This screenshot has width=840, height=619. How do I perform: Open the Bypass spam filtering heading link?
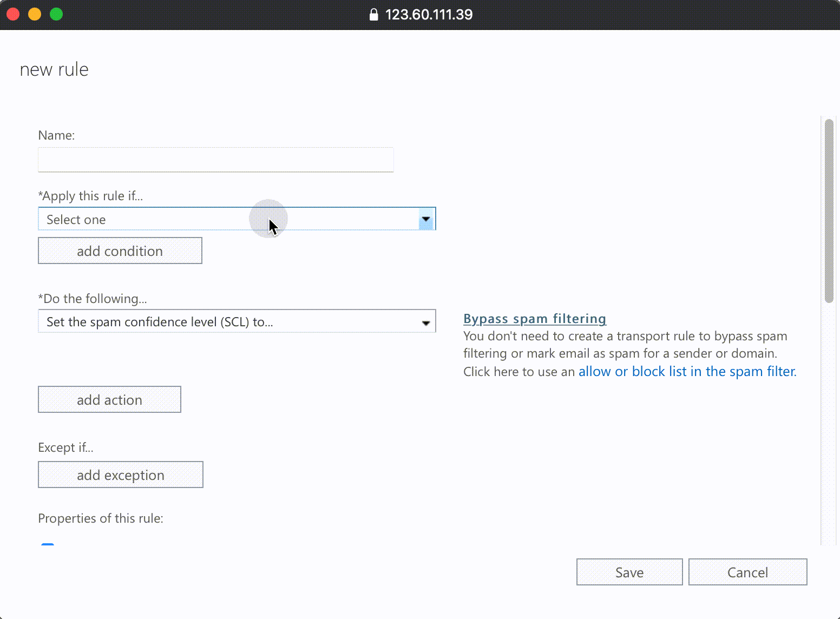(x=534, y=319)
